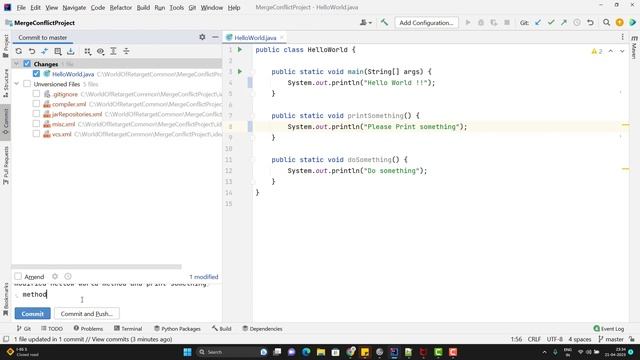The width and height of the screenshot is (640, 360).
Task: Open the Maven side panel
Action: pyautogui.click(x=634, y=47)
